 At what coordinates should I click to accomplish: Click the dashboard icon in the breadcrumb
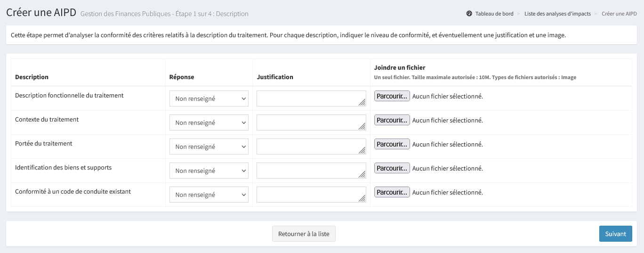click(469, 14)
